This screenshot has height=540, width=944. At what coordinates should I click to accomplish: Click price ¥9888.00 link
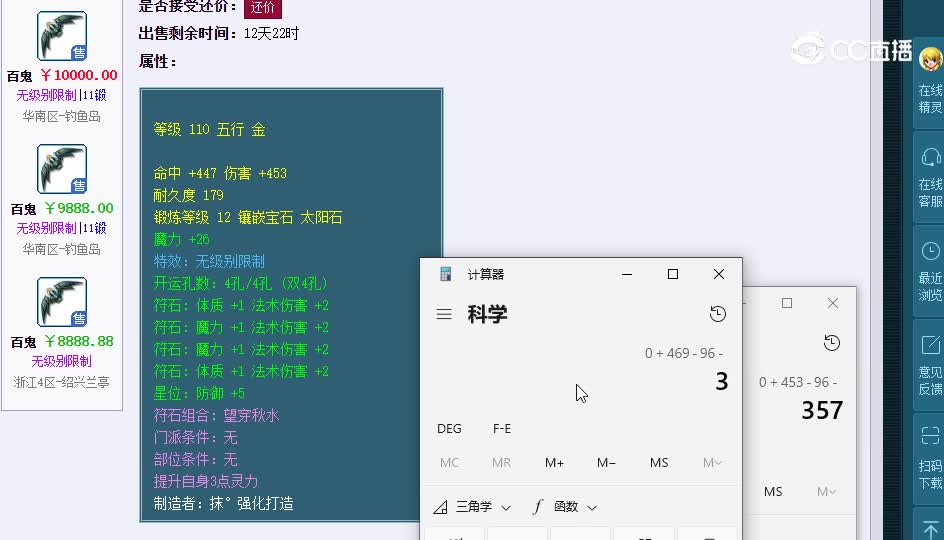pyautogui.click(x=79, y=208)
